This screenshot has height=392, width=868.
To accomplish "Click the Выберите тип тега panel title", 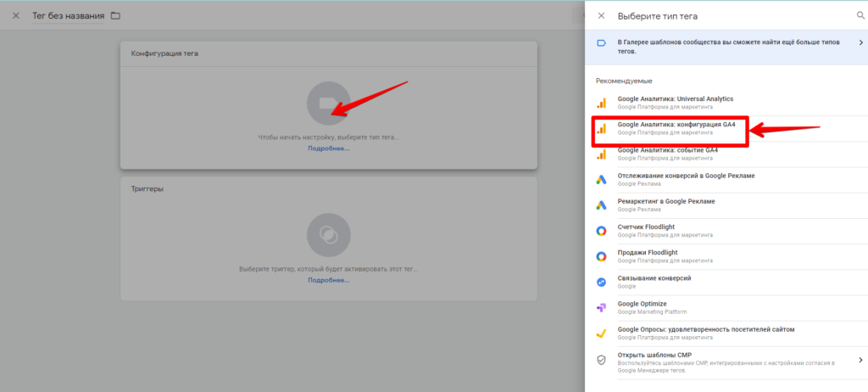I will click(x=658, y=17).
